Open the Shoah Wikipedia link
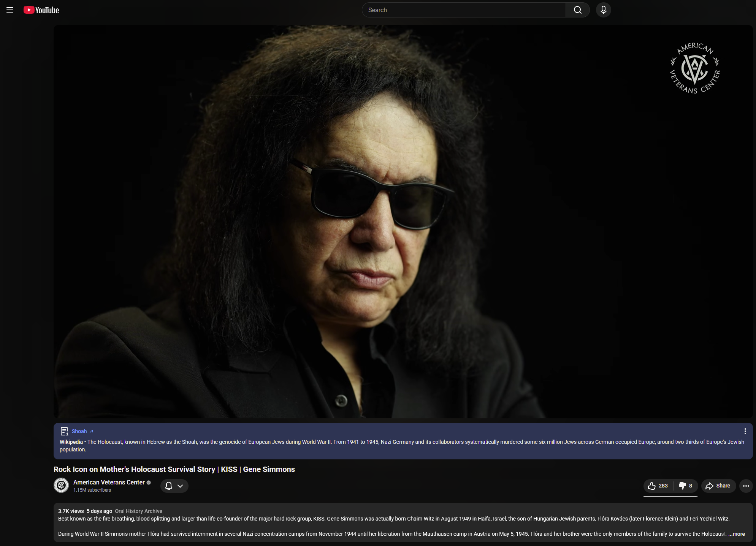 click(79, 431)
